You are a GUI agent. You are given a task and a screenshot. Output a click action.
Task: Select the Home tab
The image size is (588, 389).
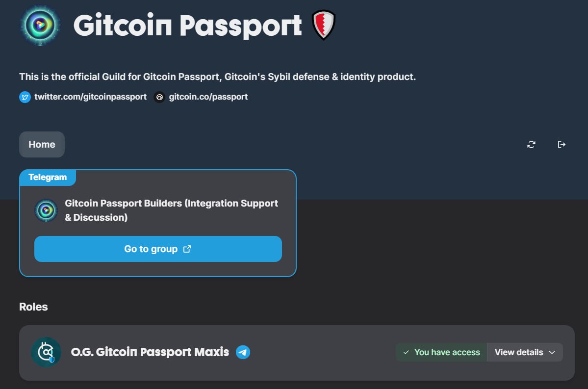[42, 144]
